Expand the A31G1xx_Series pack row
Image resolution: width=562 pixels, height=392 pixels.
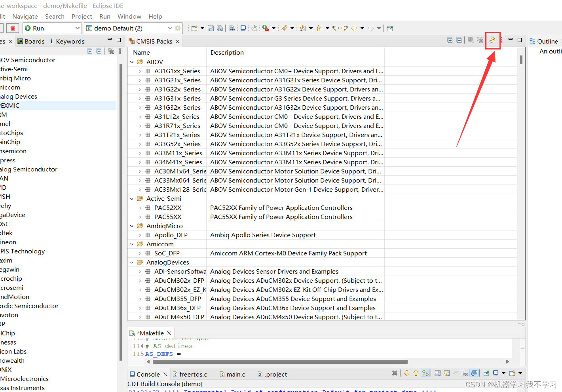point(140,71)
